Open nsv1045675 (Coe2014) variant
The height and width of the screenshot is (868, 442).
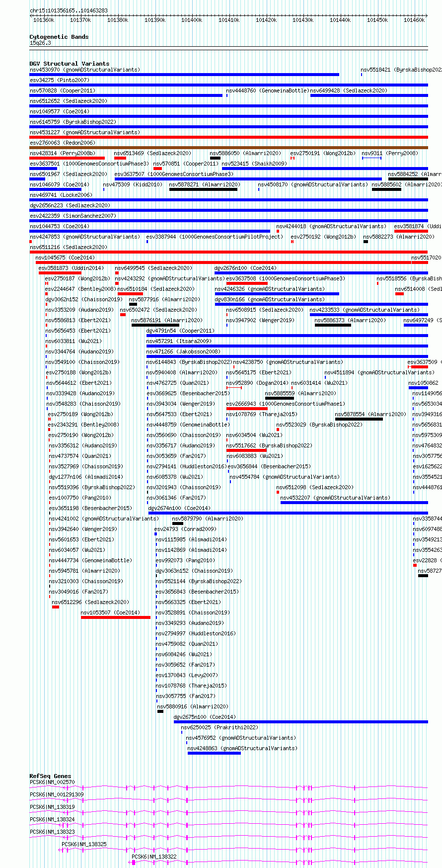pos(65,258)
